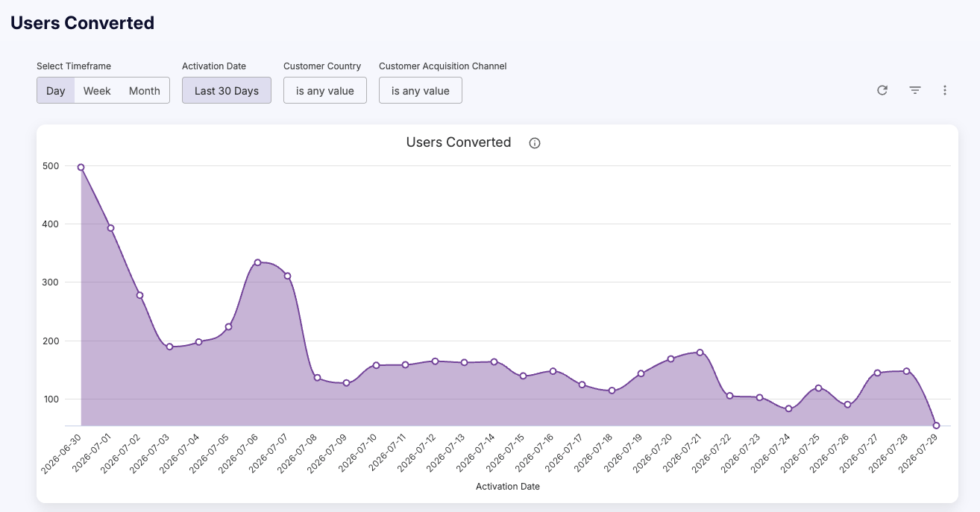Open Customer Country filter dropdown

pyautogui.click(x=325, y=91)
